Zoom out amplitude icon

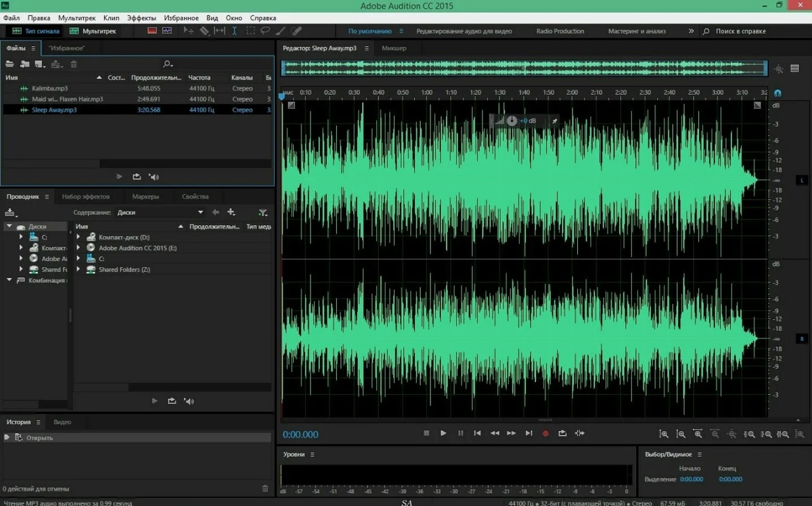(681, 434)
